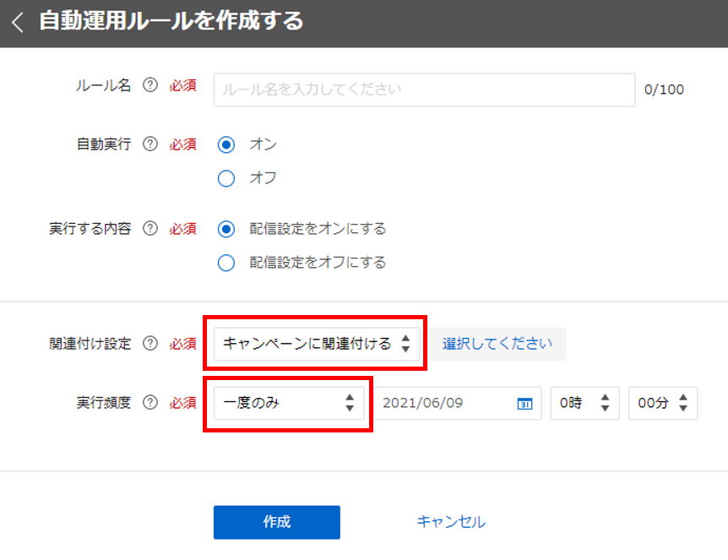Select the オン radio button for auto-run

coord(225,144)
